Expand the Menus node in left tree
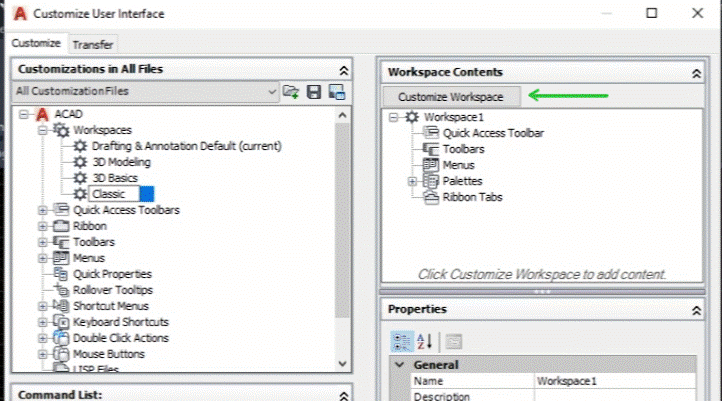 42,258
